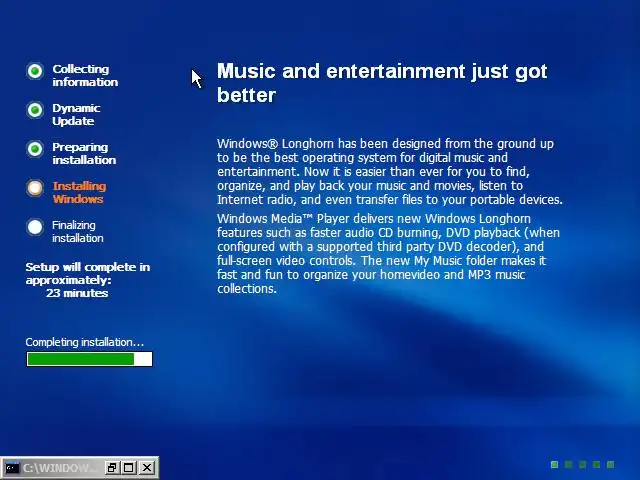This screenshot has height=480, width=640.
Task: Click the command prompt icon in taskbar
Action: pos(12,468)
